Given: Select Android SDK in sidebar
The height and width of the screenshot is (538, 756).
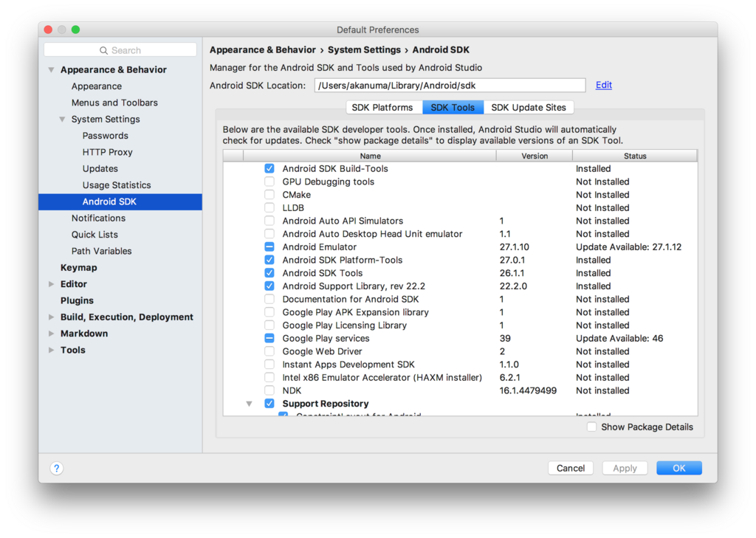Looking at the screenshot, I should [120, 201].
